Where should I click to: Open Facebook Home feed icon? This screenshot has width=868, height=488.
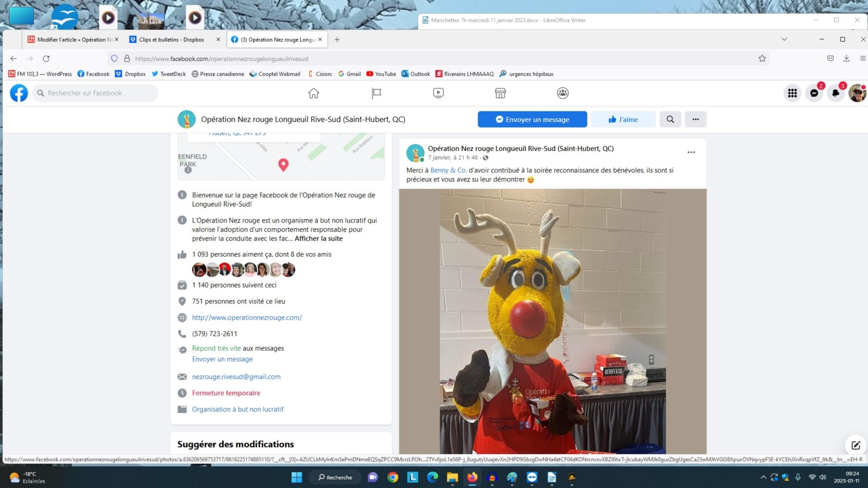click(314, 93)
